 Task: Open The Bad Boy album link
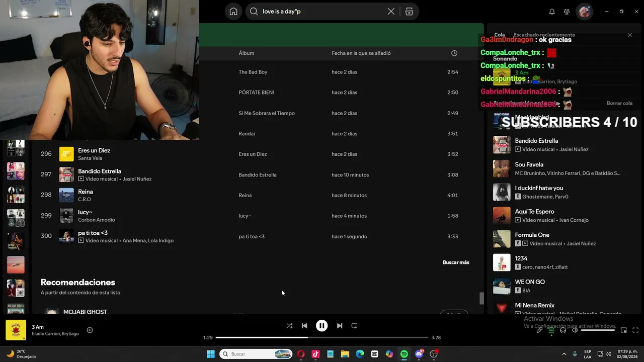[x=253, y=72]
